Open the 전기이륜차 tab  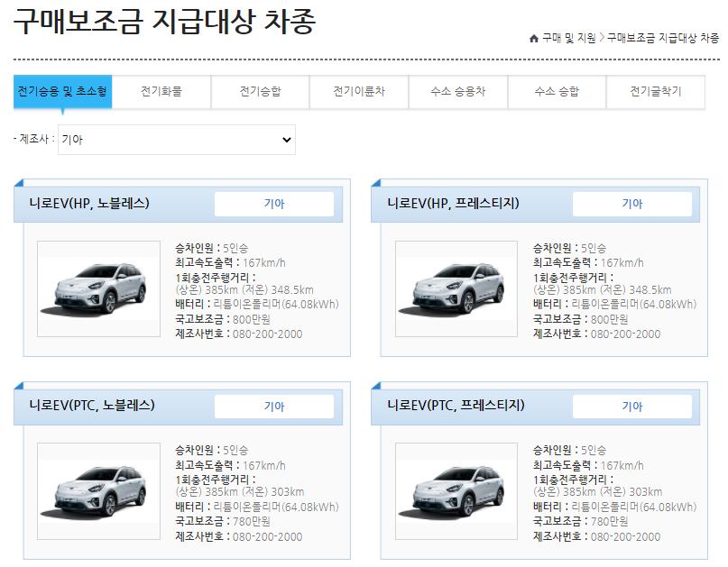tap(359, 91)
